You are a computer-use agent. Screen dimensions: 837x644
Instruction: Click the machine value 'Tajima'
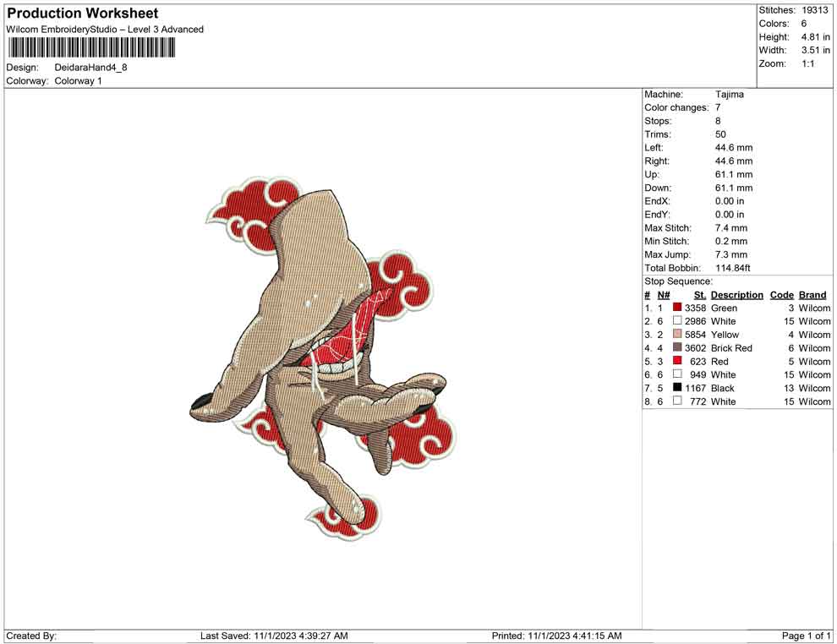tap(729, 94)
